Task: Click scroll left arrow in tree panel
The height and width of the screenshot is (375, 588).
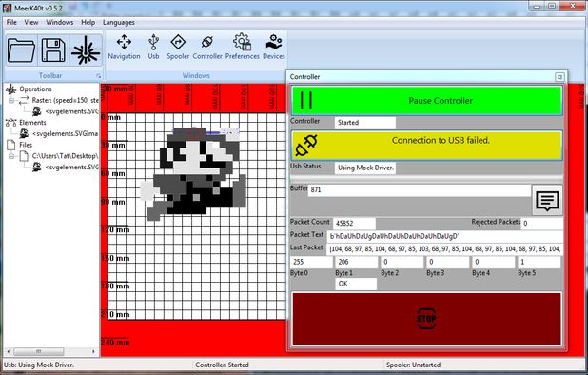Action: click(x=9, y=352)
